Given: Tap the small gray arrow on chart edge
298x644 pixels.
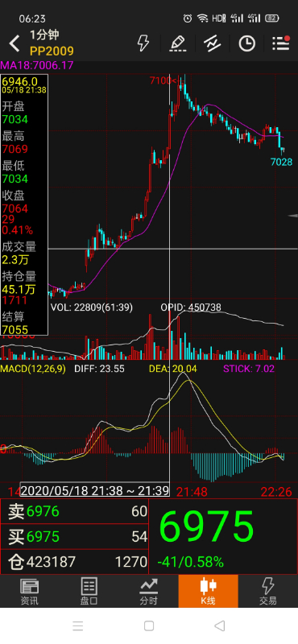Looking at the screenshot, I should [x=293, y=215].
